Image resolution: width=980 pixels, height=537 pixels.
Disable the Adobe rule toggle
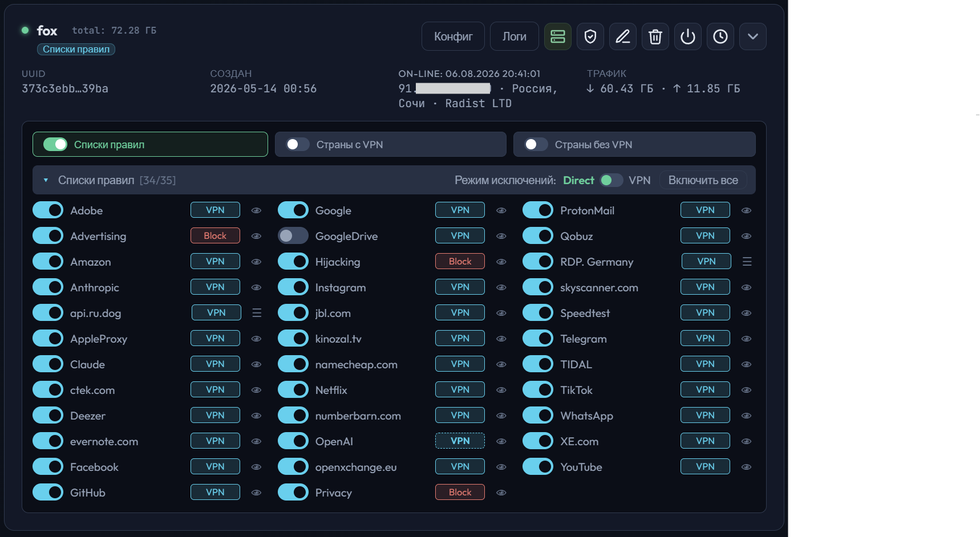pos(48,210)
